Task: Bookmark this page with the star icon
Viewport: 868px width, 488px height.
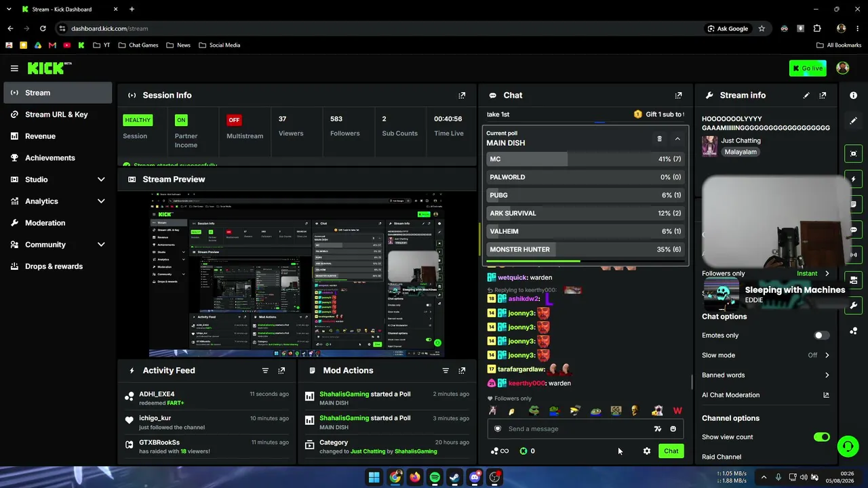Action: (762, 28)
